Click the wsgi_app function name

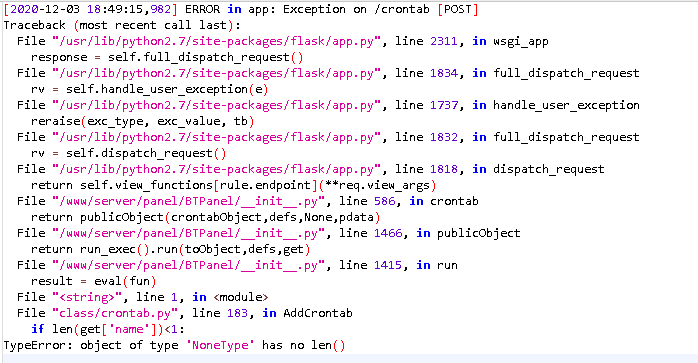point(521,42)
